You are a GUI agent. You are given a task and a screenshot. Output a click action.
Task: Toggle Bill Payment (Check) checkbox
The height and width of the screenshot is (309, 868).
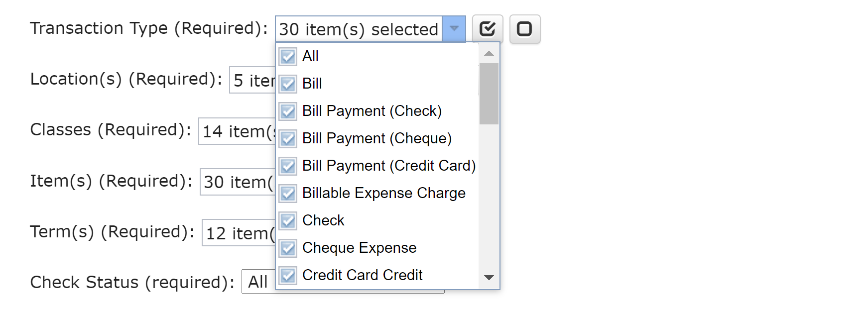288,111
